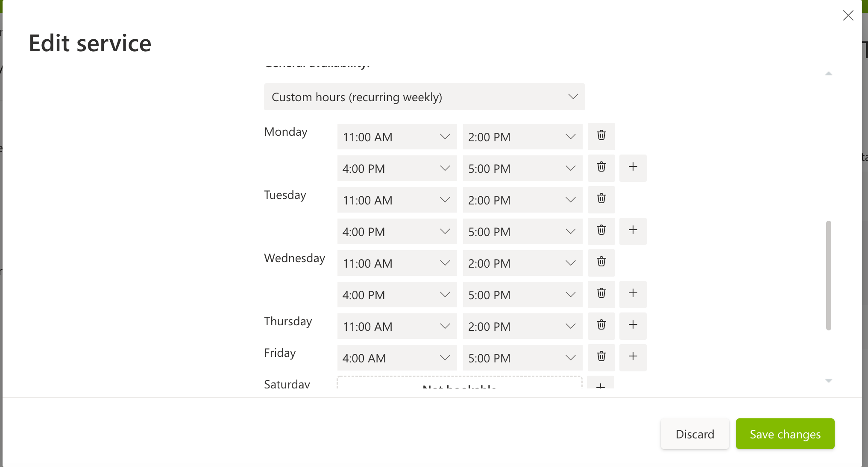868x467 pixels.
Task: Remove Wednesday's 4:00 PM time slot
Action: (601, 294)
